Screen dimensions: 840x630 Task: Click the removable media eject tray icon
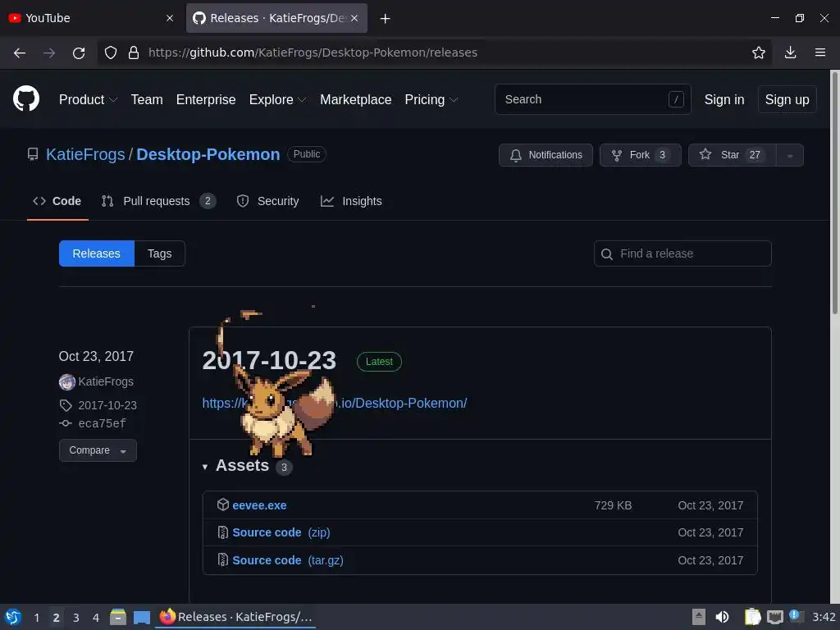coord(699,617)
